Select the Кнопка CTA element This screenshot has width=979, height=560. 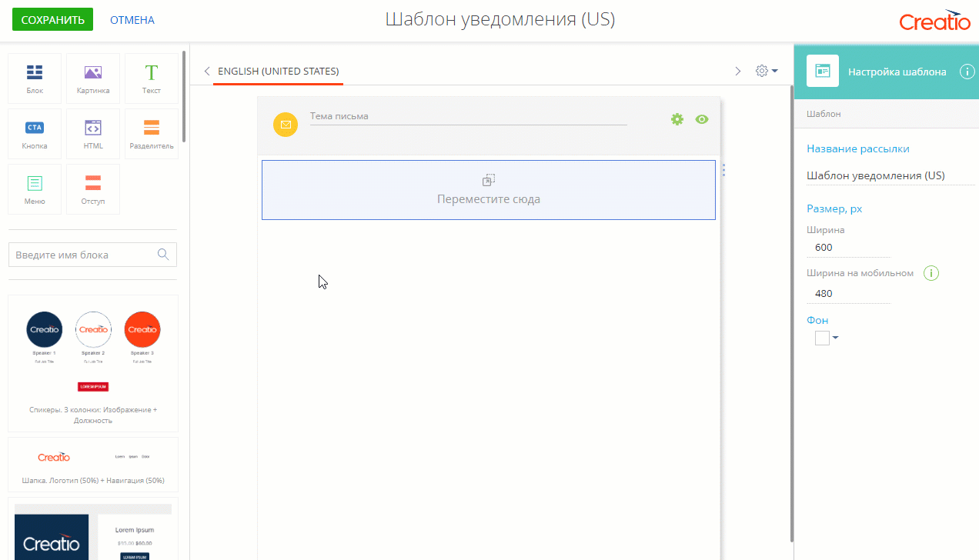click(x=35, y=134)
